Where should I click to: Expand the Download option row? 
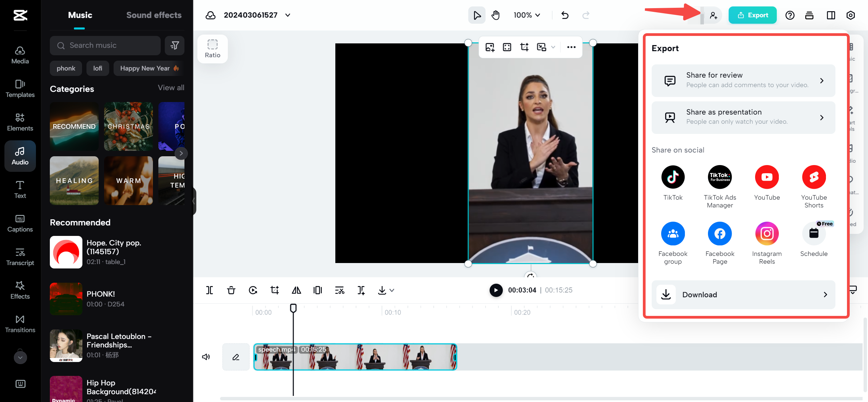743,295
